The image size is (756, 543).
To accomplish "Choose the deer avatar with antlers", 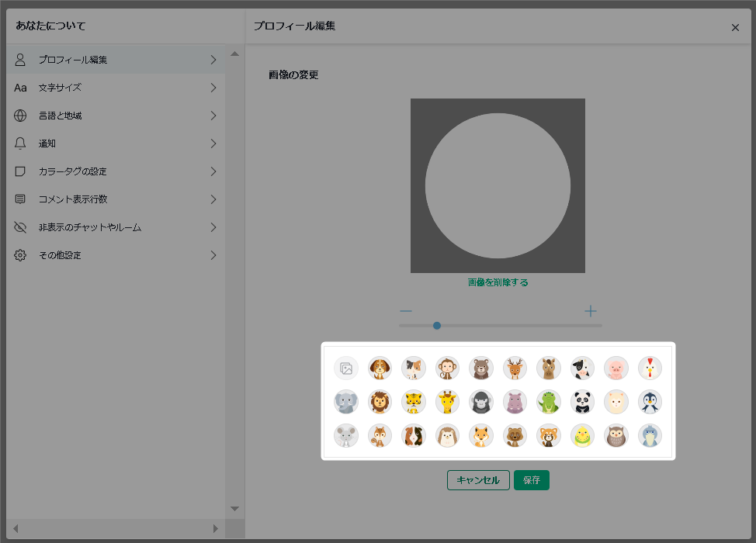I will tap(515, 368).
